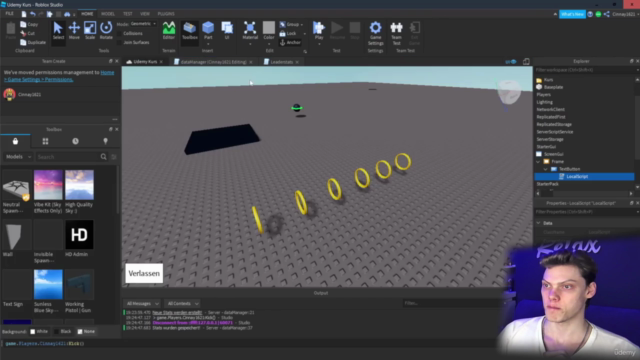Switch to TEST ribbon tab

[x=128, y=14]
